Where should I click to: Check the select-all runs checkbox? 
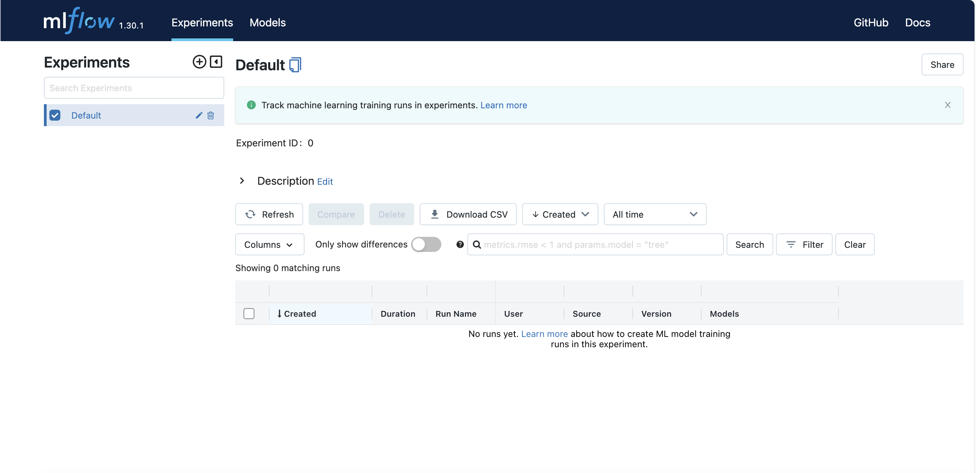click(x=249, y=314)
